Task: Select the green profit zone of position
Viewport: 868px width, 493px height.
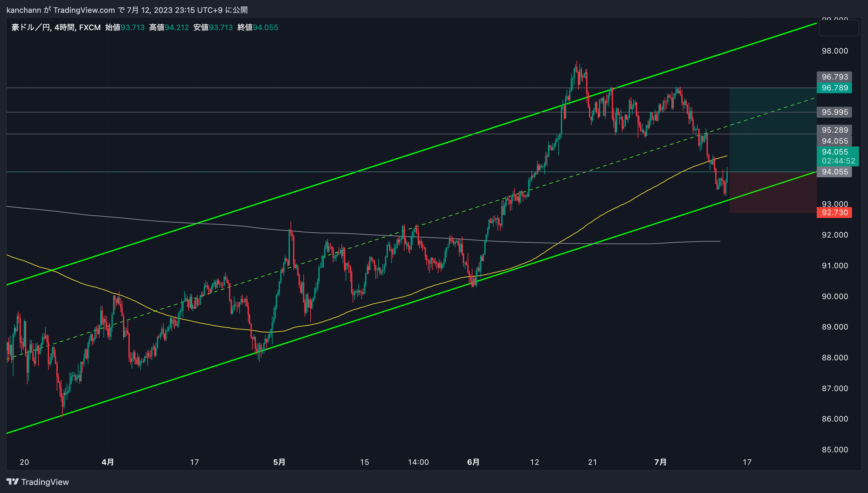Action: coord(773,130)
